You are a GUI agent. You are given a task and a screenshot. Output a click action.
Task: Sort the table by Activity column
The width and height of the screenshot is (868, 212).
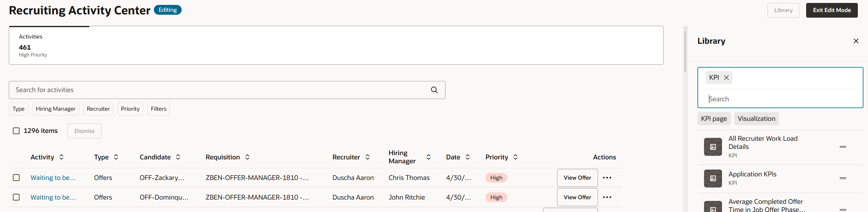pyautogui.click(x=61, y=157)
